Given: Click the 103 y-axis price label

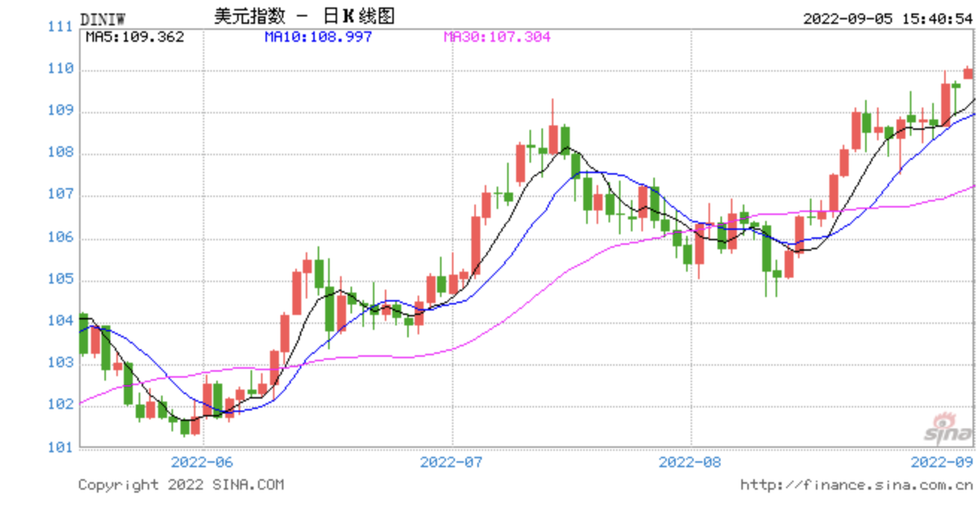Looking at the screenshot, I should click(60, 363).
